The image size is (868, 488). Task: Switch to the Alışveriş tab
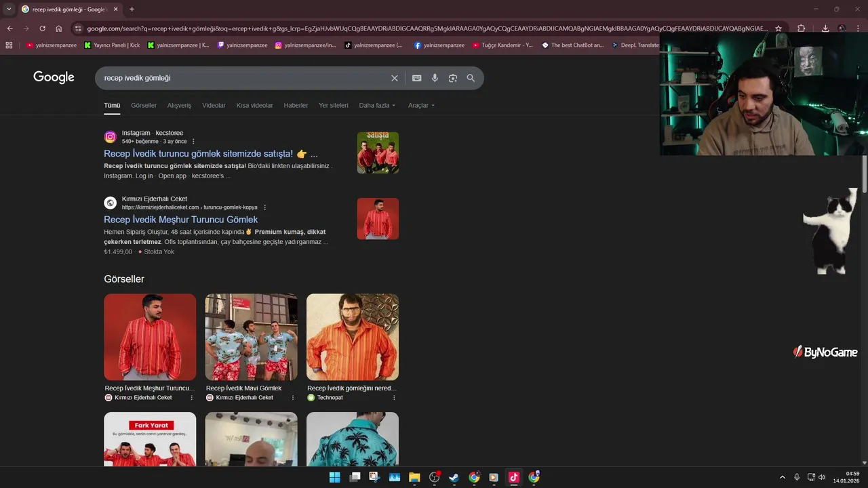click(x=180, y=106)
